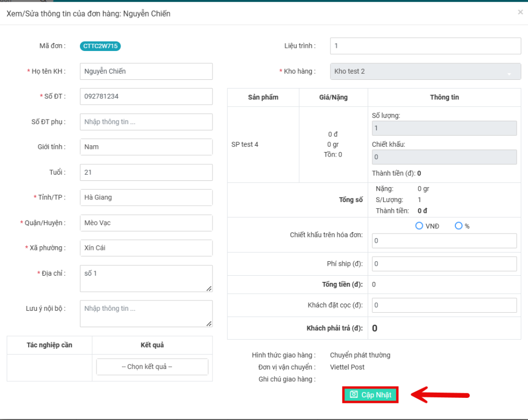528x420 pixels.
Task: Close the order edit dialog
Action: tap(520, 12)
